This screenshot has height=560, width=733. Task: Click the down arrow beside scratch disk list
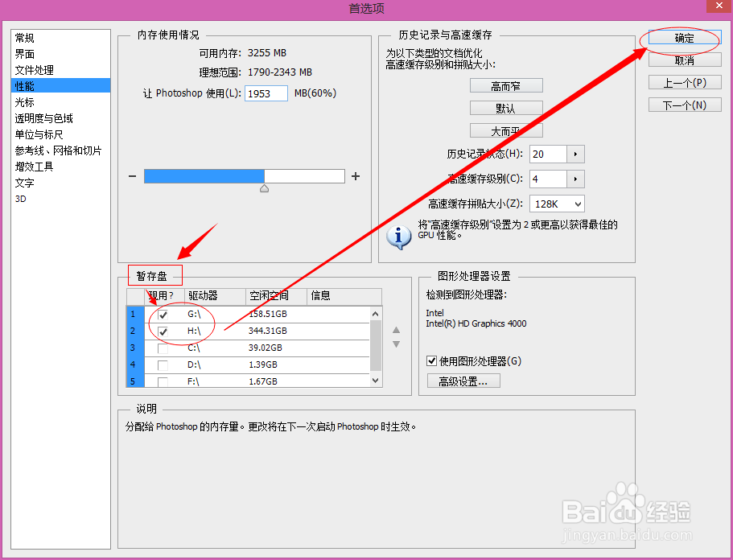click(x=396, y=343)
